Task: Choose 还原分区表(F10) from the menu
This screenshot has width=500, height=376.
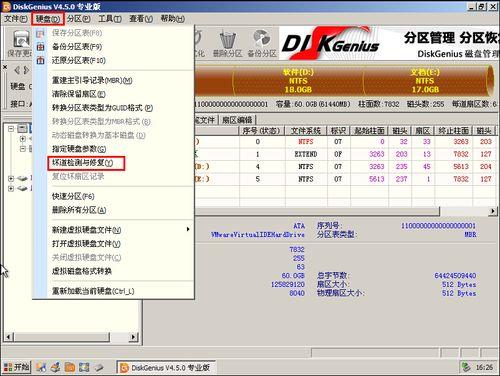Action: pyautogui.click(x=113, y=60)
